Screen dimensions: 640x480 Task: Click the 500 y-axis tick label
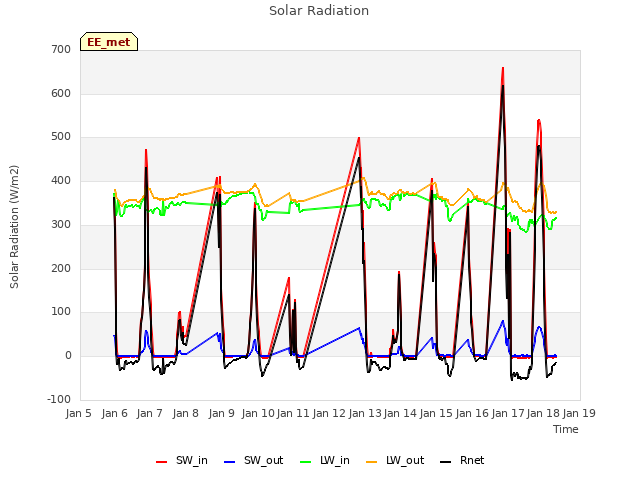(61, 137)
